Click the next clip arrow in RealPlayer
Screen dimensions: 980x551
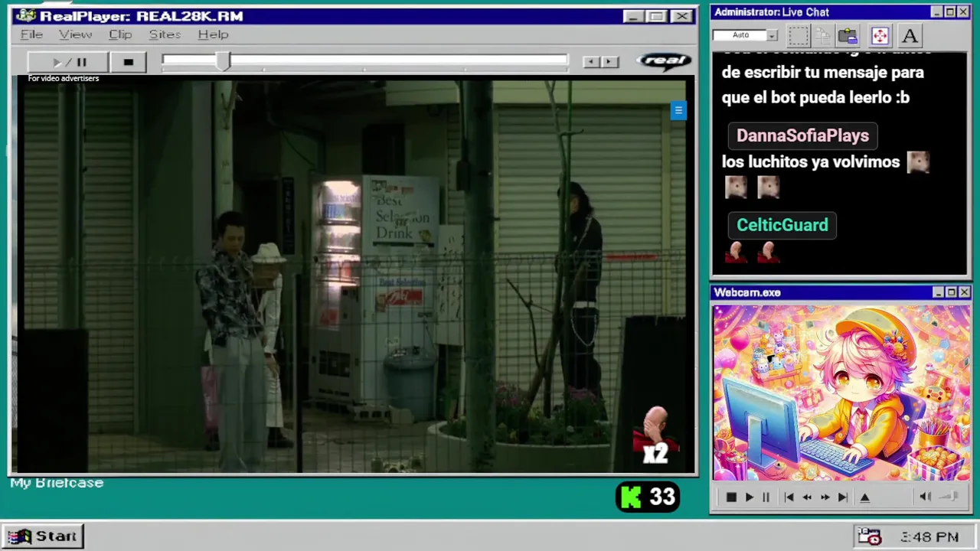coord(609,62)
